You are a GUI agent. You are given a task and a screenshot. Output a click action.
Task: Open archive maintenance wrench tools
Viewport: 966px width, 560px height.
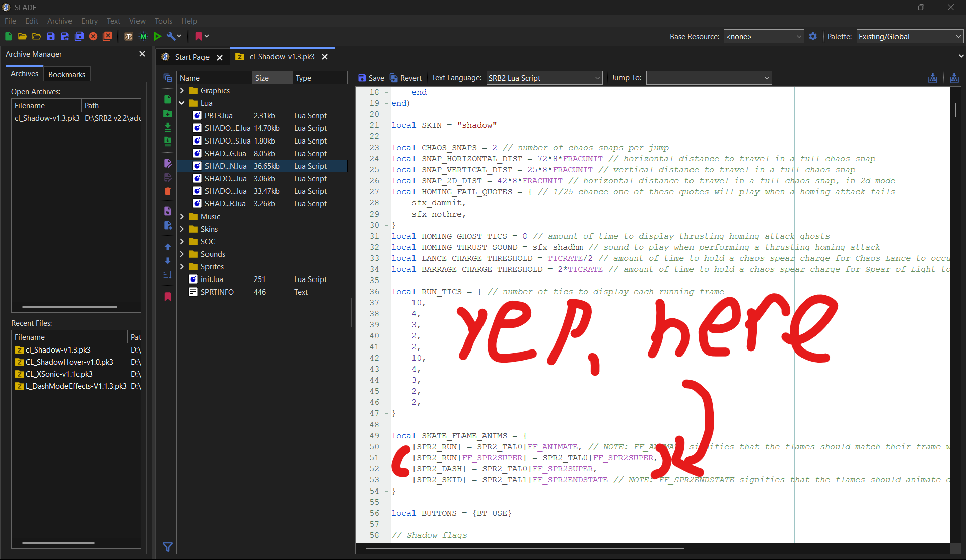pyautogui.click(x=174, y=36)
